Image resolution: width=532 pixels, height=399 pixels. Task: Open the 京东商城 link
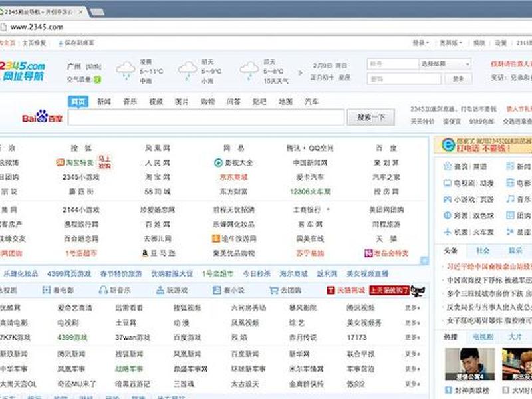tap(234, 177)
